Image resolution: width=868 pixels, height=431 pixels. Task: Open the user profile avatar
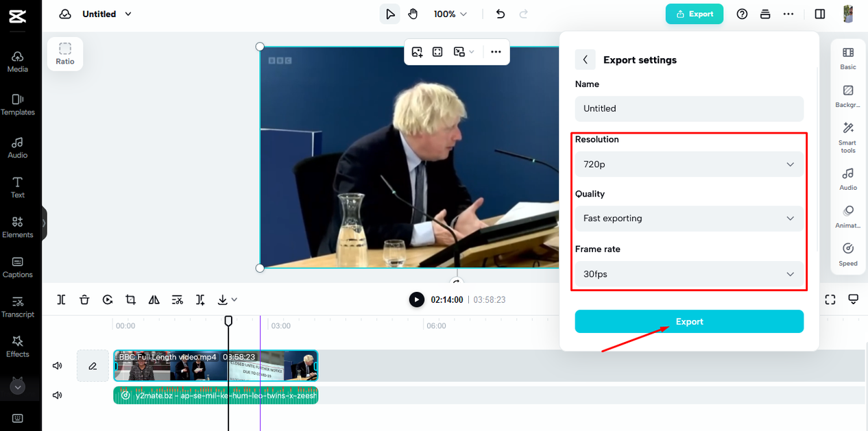(x=848, y=14)
